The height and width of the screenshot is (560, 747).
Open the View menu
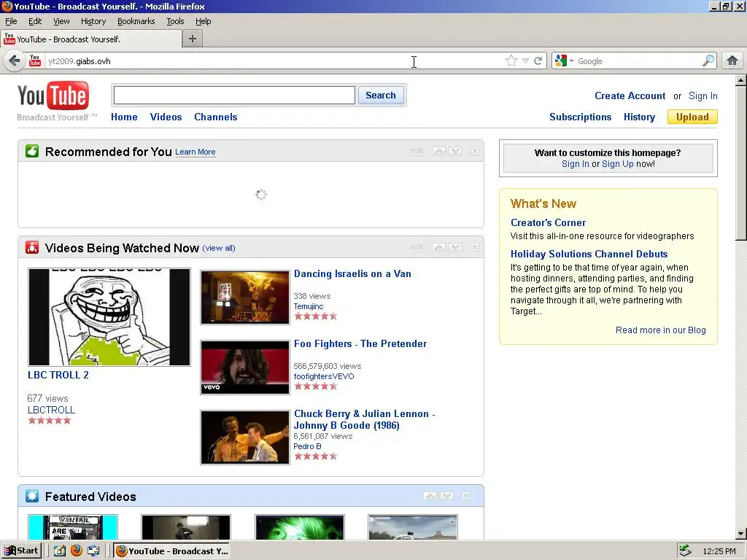(x=61, y=21)
